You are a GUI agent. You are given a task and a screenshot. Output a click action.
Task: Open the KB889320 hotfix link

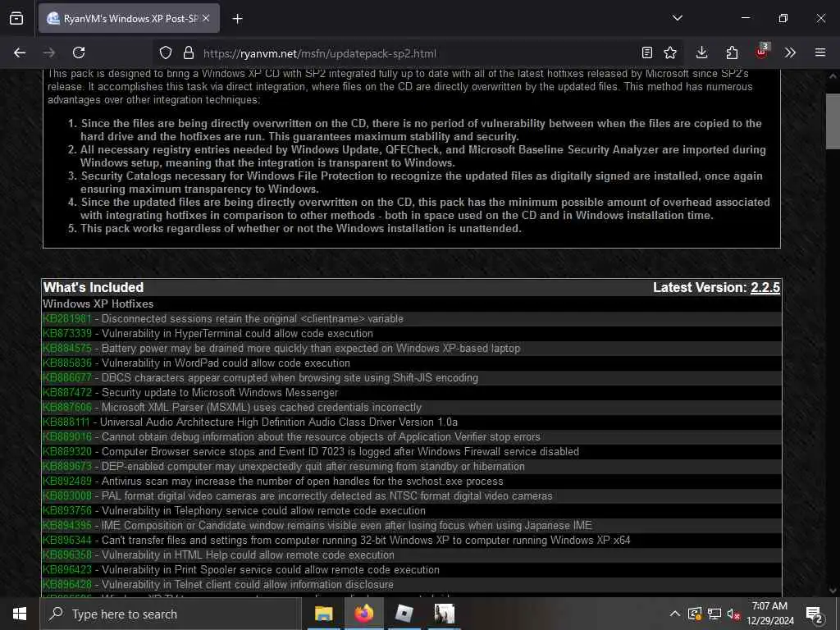click(x=67, y=452)
